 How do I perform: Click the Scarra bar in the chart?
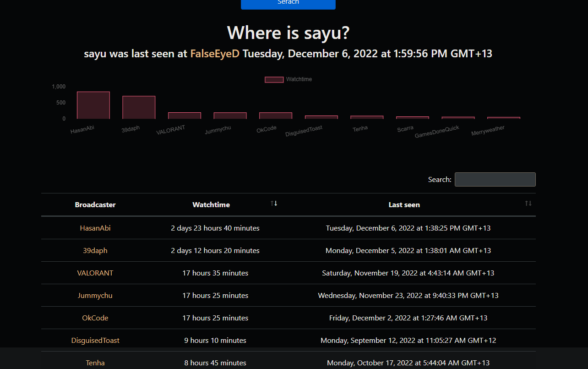pos(413,118)
